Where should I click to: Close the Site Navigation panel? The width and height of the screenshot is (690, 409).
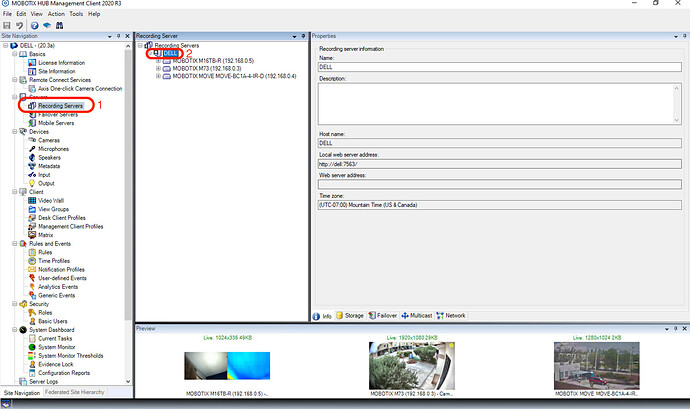tap(128, 36)
